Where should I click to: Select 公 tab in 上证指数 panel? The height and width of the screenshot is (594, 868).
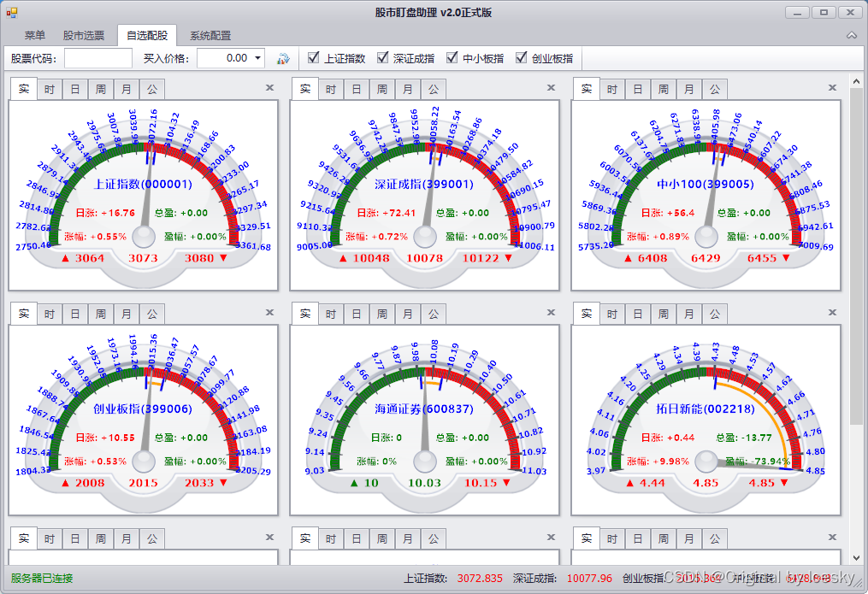click(152, 89)
